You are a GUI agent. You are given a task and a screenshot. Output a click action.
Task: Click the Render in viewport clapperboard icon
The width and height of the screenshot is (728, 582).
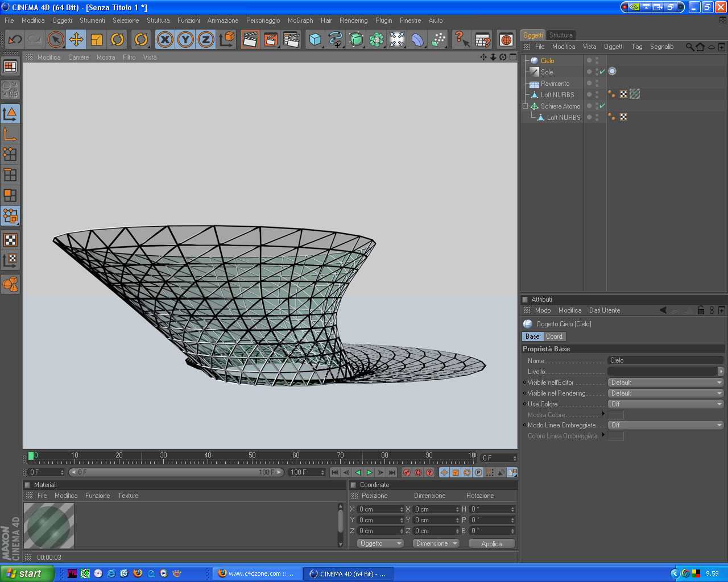tap(250, 39)
